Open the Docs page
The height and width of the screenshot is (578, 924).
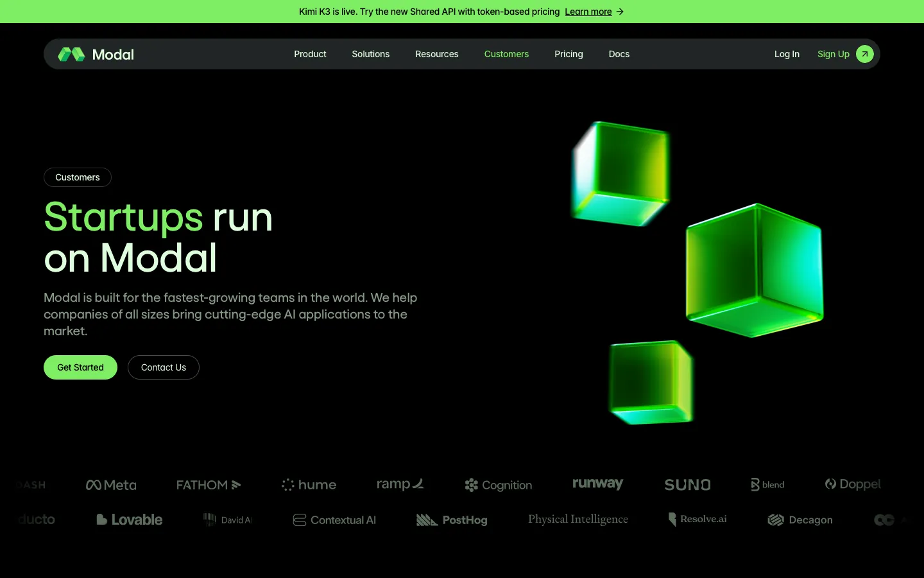[619, 54]
